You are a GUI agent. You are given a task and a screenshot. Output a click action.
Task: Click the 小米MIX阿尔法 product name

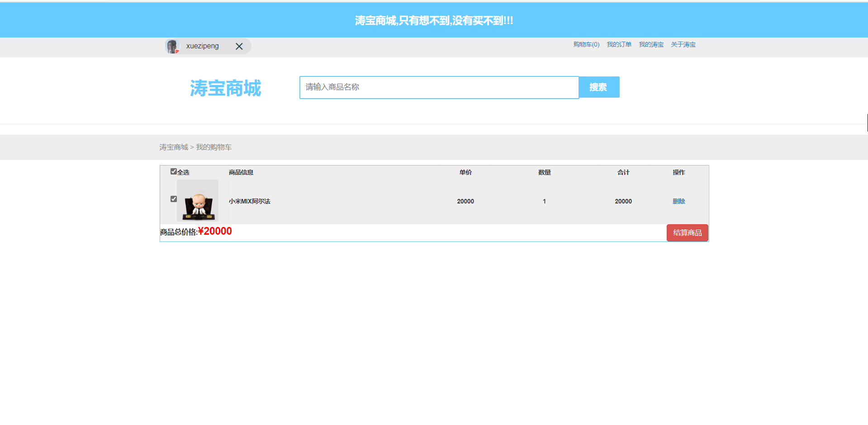click(249, 201)
